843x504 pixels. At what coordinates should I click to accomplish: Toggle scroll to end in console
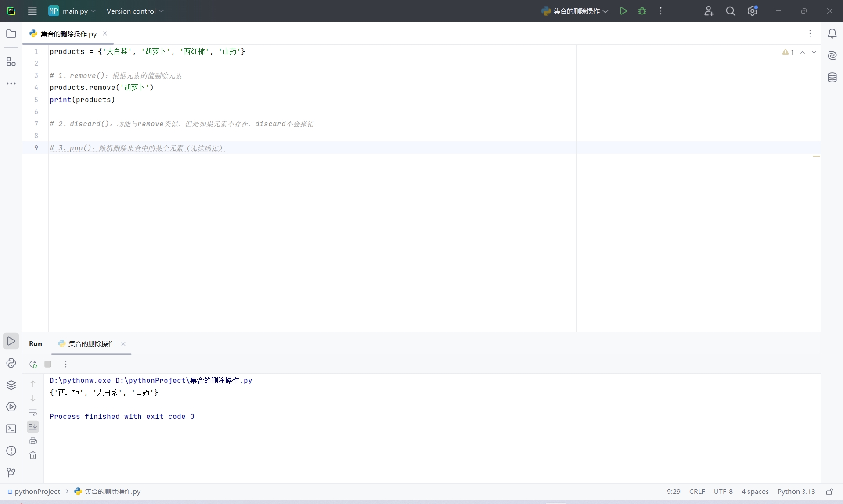[33, 426]
